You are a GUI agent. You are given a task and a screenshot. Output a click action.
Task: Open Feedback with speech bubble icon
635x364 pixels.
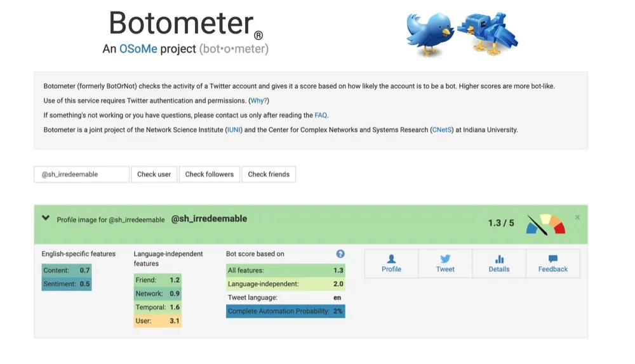(552, 263)
